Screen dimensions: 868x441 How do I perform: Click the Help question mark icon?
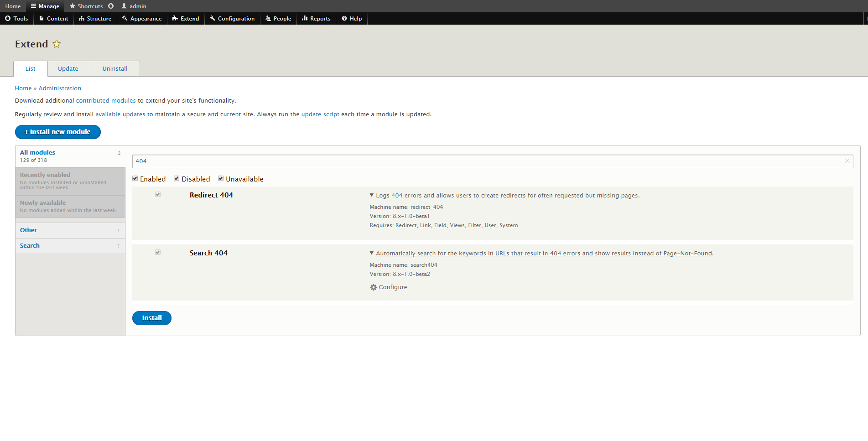pyautogui.click(x=344, y=18)
